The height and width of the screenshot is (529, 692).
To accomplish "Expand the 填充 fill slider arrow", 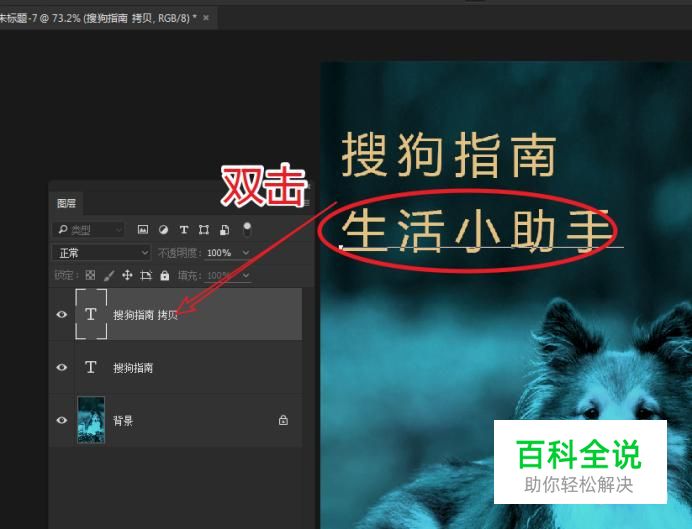I will coord(246,275).
